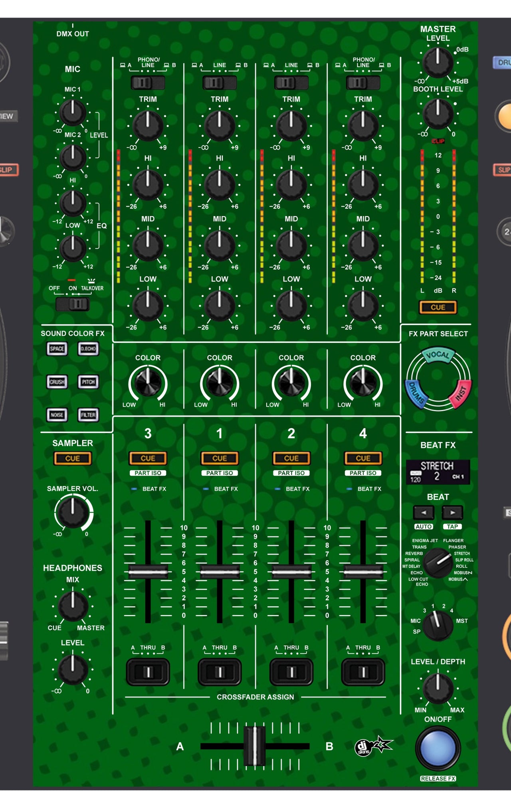Toggle the SAMPLER CUE button
Image resolution: width=511 pixels, height=812 pixels.
click(x=73, y=458)
